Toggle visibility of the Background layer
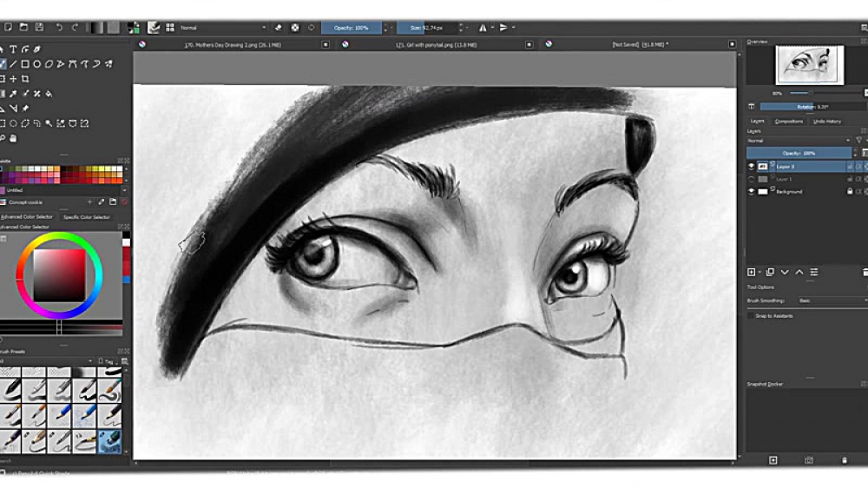 click(x=752, y=191)
